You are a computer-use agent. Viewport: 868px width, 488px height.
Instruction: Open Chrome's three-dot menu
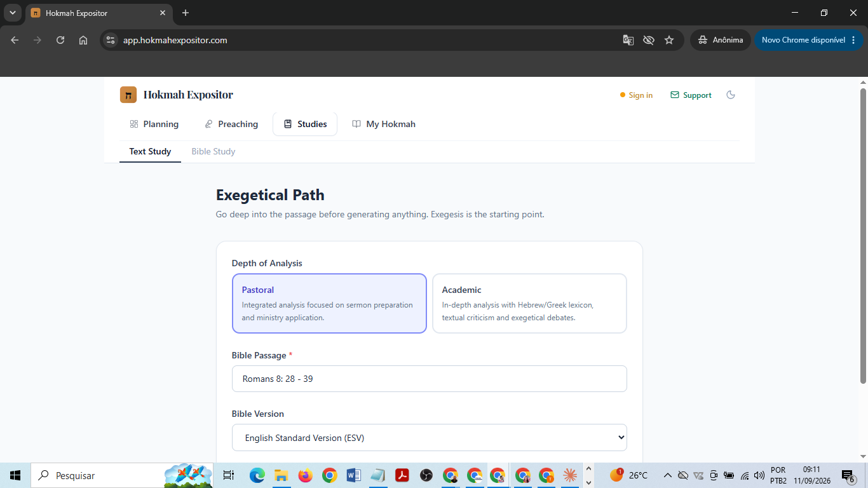[x=853, y=40]
